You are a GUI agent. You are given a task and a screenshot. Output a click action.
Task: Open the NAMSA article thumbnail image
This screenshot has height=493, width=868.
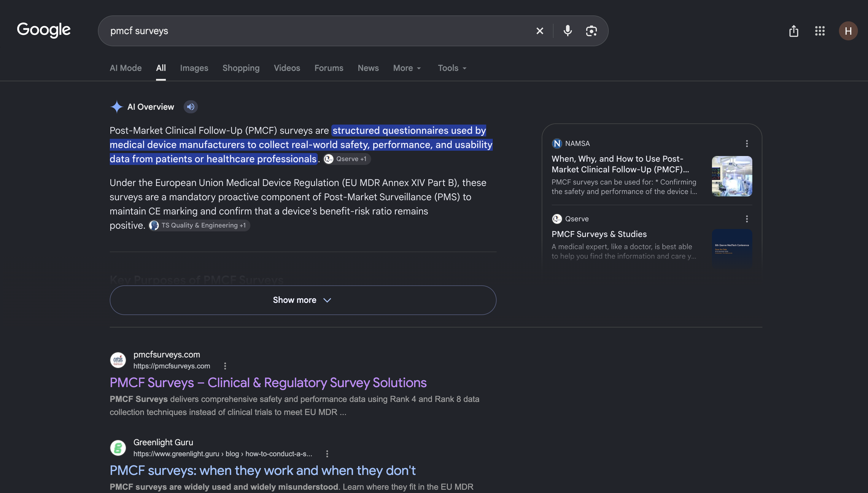pos(732,176)
